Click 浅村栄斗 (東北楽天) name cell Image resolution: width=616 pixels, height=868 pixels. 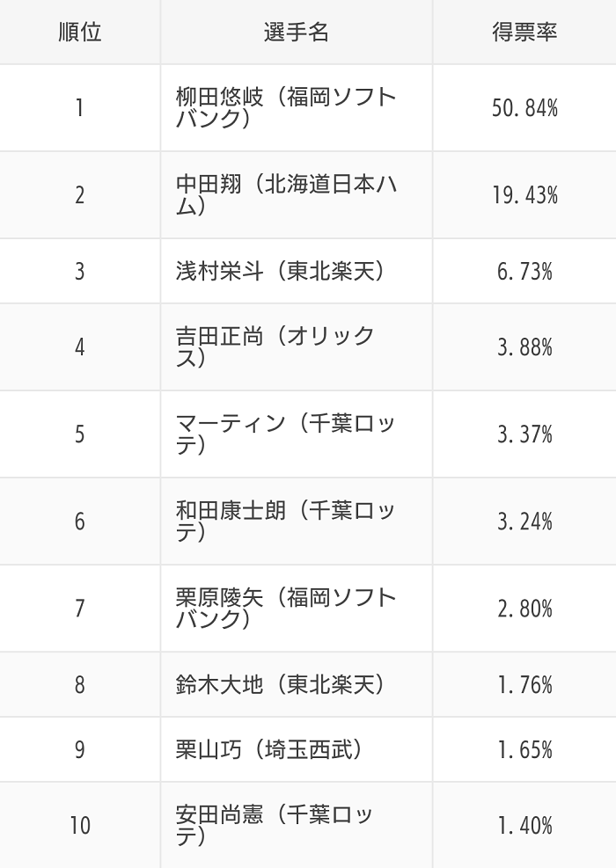click(297, 271)
